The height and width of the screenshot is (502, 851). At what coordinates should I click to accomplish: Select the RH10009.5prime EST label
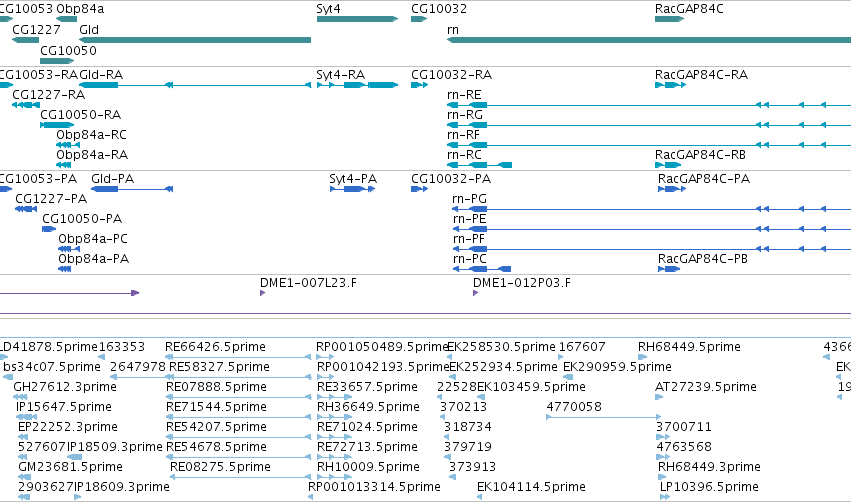click(x=368, y=467)
